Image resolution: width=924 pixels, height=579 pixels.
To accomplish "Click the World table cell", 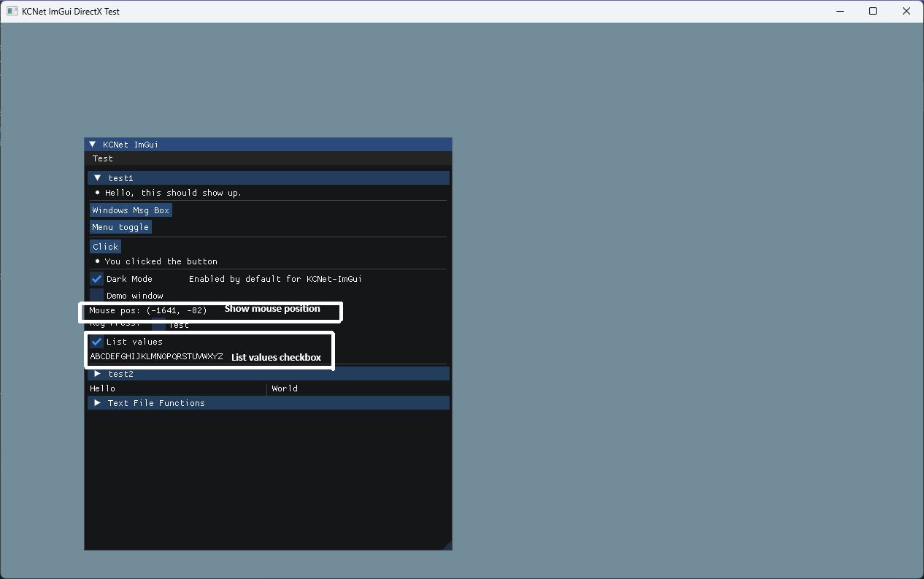I will [285, 388].
